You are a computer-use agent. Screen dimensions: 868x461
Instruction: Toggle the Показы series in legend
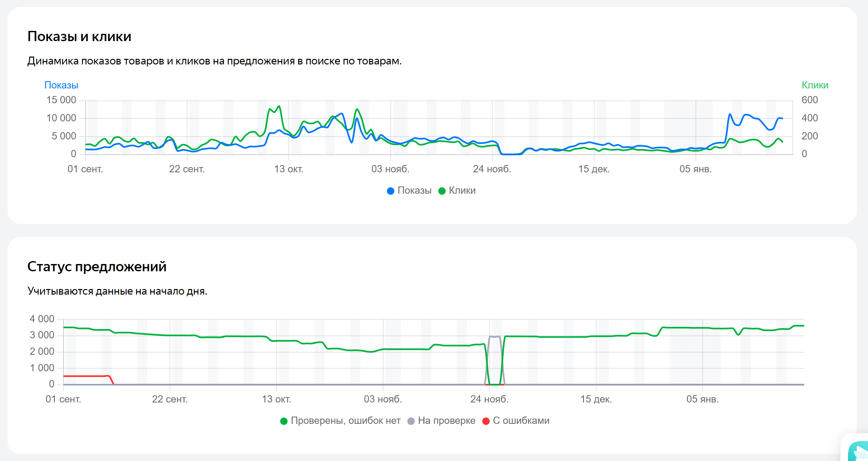[409, 191]
